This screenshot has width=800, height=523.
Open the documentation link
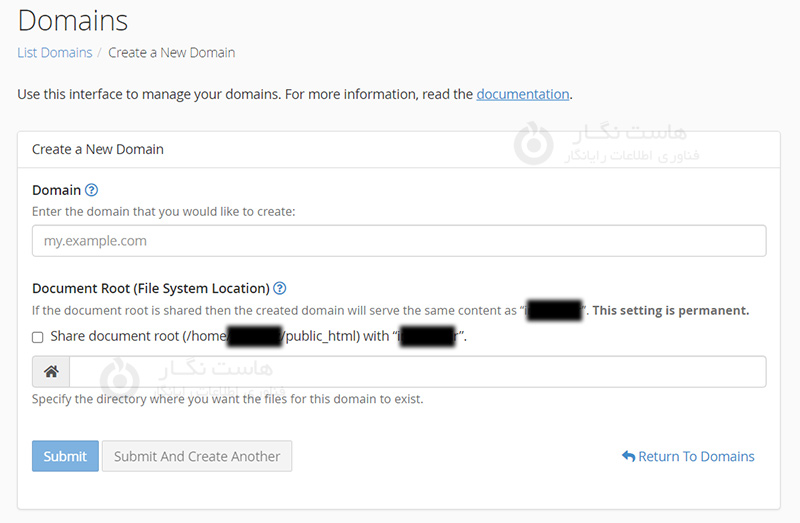(522, 94)
